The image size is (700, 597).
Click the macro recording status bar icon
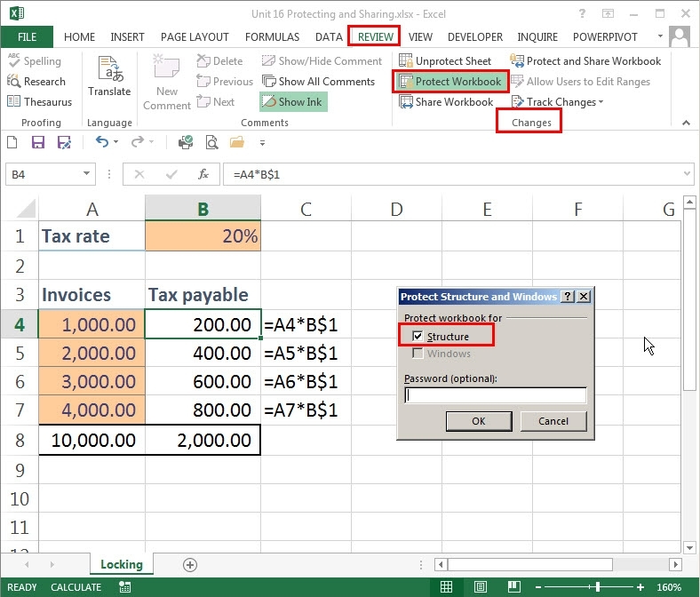(125, 587)
